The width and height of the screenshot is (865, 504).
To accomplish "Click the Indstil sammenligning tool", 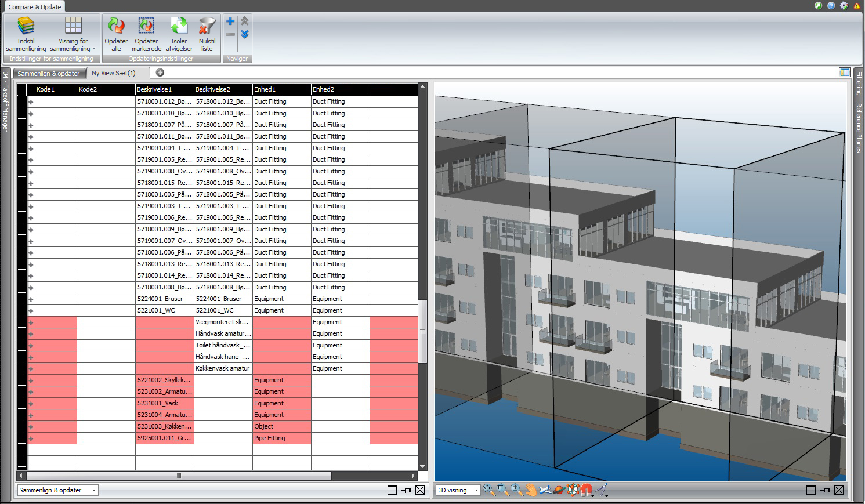I will pos(26,32).
